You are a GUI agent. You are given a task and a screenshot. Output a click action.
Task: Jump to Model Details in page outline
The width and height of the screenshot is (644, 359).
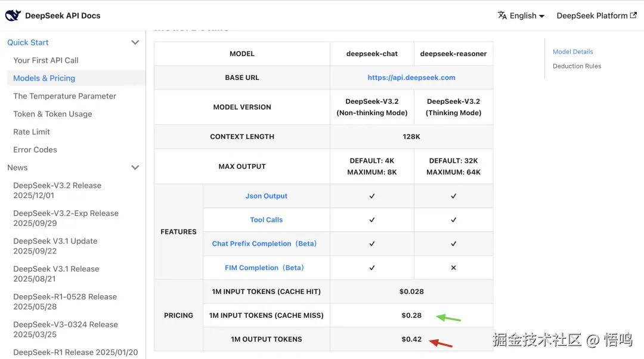(x=572, y=52)
